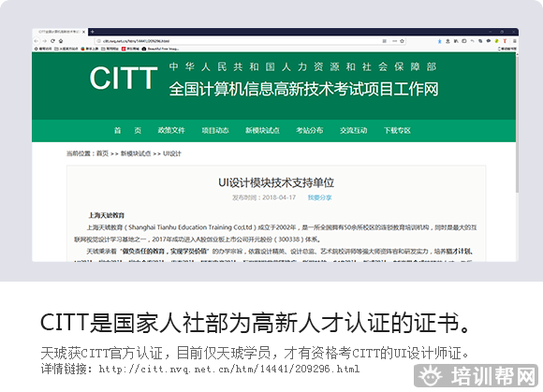Open the downloads toolbar icon

click(x=448, y=41)
